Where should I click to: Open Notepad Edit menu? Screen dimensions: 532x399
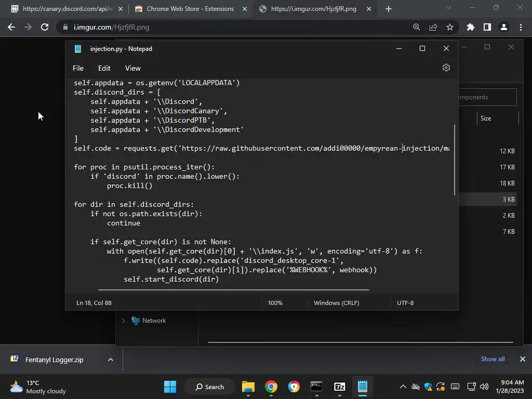[104, 68]
